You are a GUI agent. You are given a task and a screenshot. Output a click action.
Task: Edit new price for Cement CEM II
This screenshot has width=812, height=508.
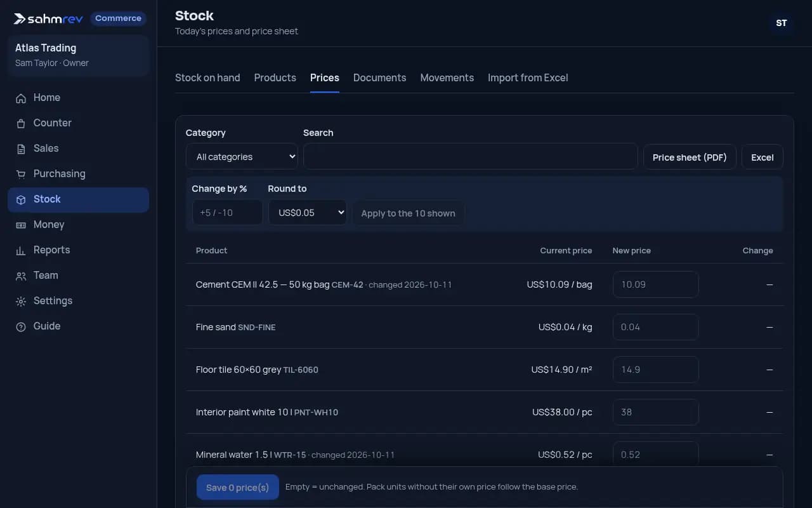pos(656,284)
